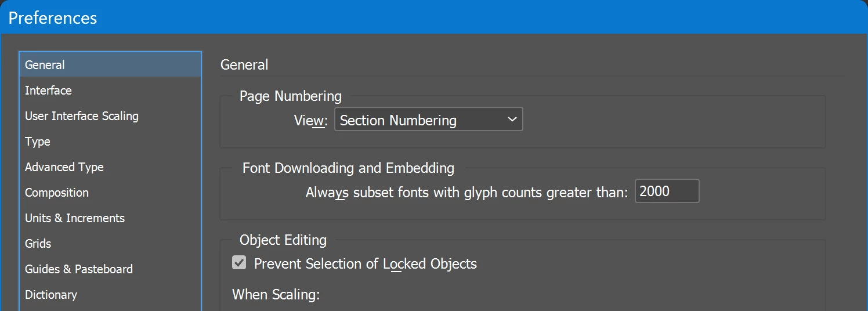Viewport: 868px width, 311px height.
Task: Click the Object Editing group heading
Action: coord(283,240)
